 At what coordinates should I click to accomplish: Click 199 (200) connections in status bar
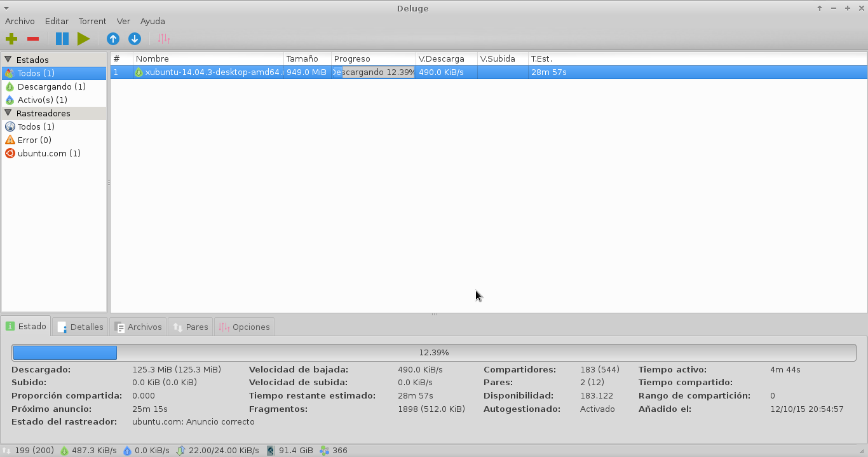pos(34,450)
